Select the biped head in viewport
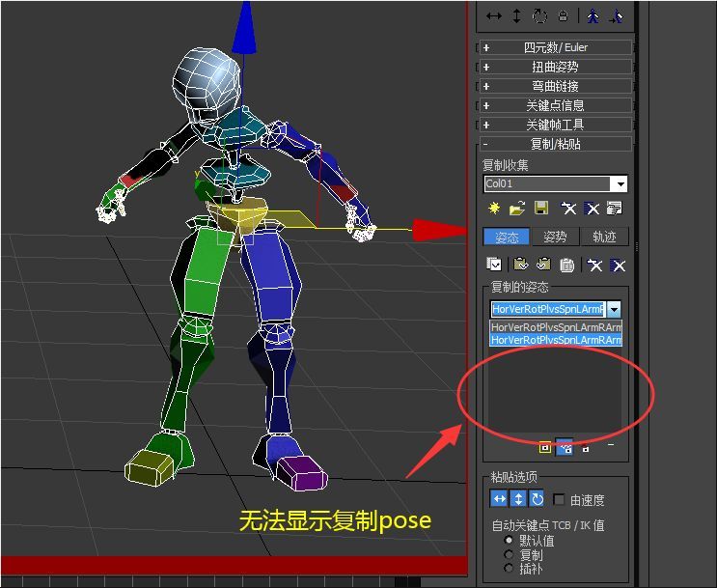The height and width of the screenshot is (588, 717). (206, 87)
